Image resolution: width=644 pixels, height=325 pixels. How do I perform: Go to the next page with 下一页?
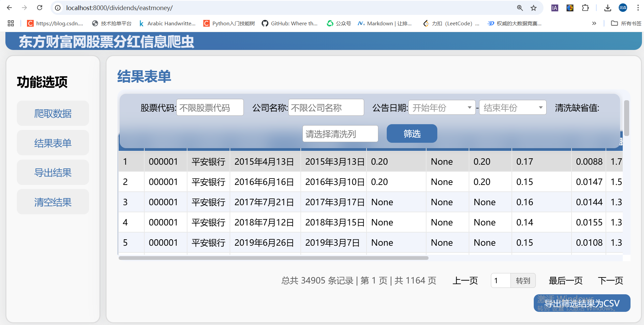611,280
